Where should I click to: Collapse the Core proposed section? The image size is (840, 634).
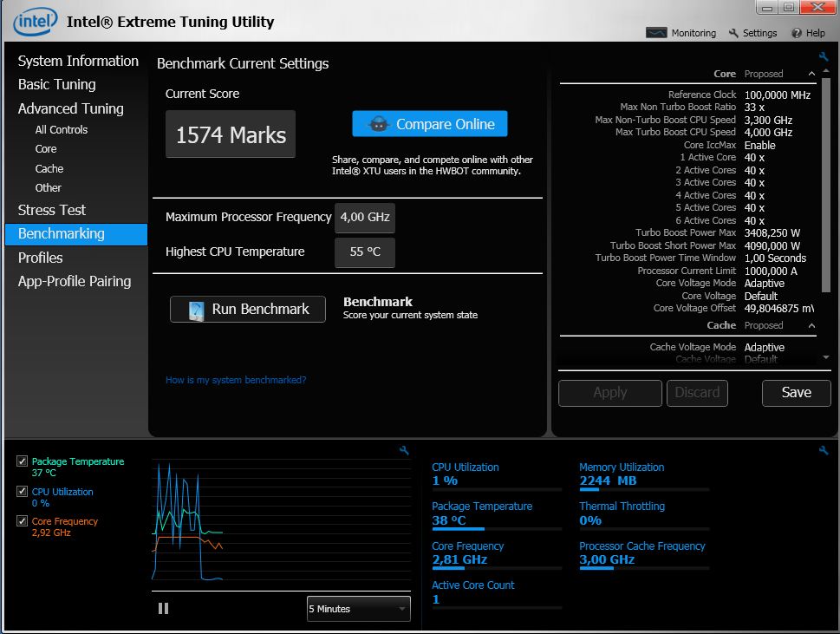pos(811,74)
